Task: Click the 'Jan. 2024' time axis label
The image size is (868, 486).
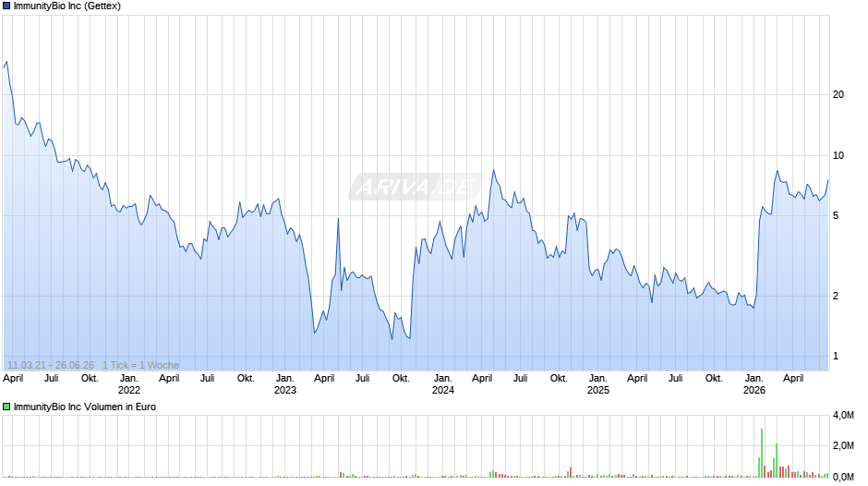Action: (x=443, y=384)
